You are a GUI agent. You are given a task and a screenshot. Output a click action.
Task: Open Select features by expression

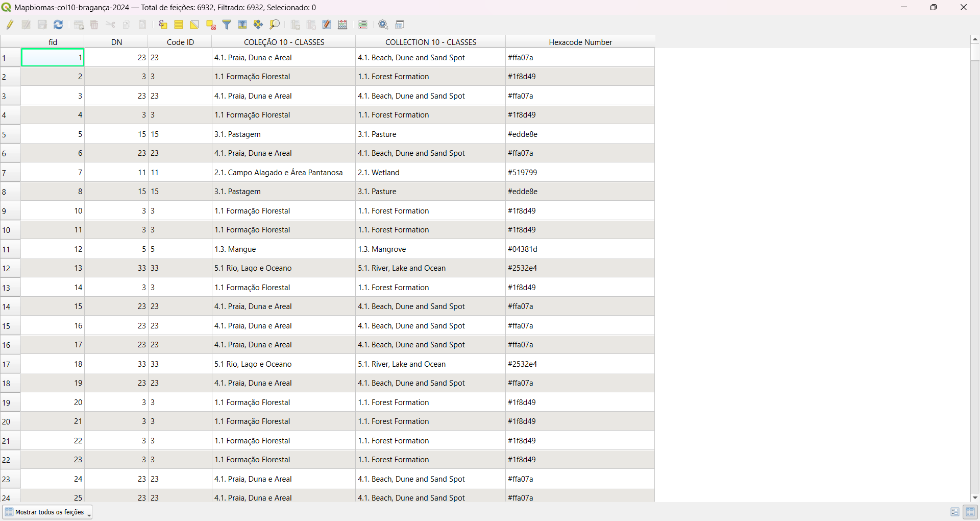point(163,25)
